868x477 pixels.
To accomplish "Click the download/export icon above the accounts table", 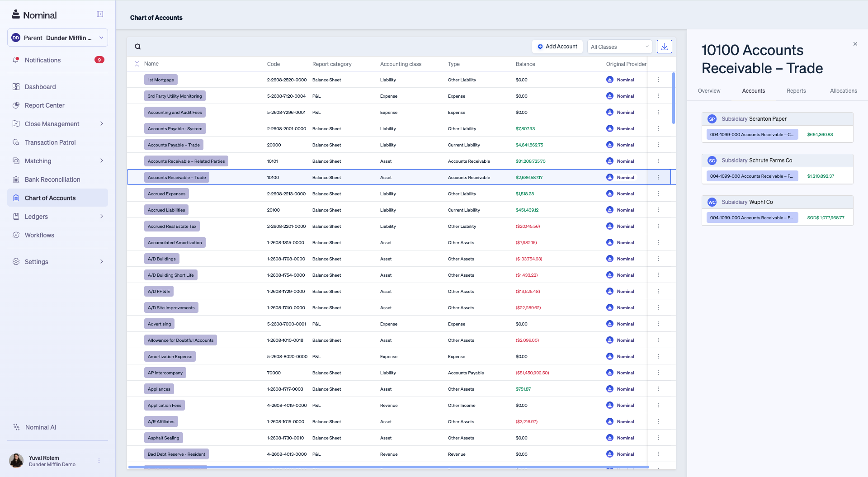I will pyautogui.click(x=664, y=46).
